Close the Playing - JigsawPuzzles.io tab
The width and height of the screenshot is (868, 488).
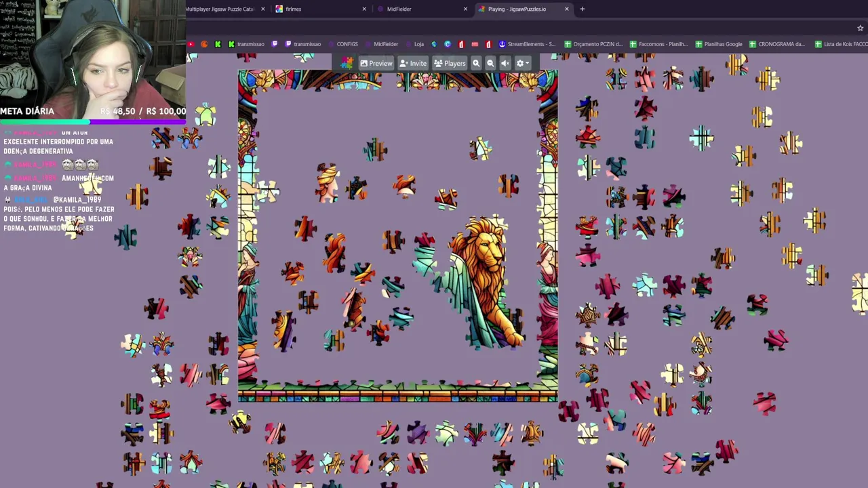pos(566,9)
